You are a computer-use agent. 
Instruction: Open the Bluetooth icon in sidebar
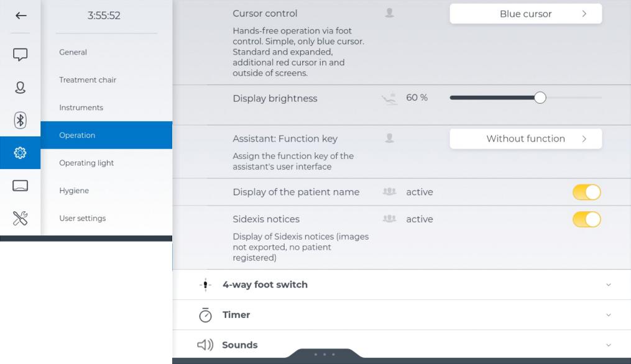21,121
